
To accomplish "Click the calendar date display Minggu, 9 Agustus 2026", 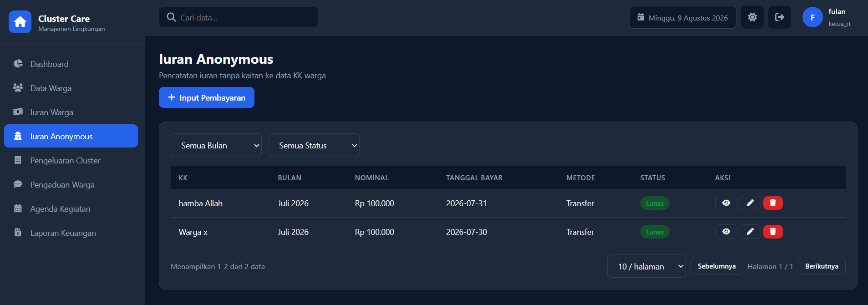I will (682, 17).
